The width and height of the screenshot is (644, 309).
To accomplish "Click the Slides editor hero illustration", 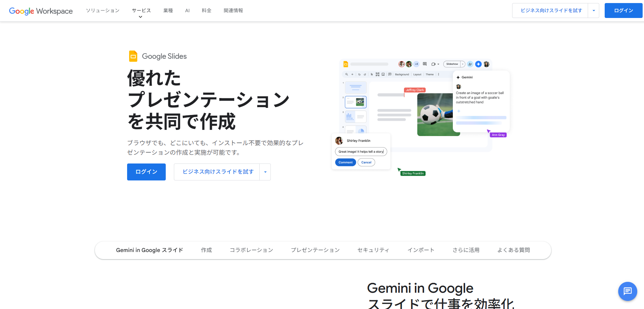I will point(420,118).
